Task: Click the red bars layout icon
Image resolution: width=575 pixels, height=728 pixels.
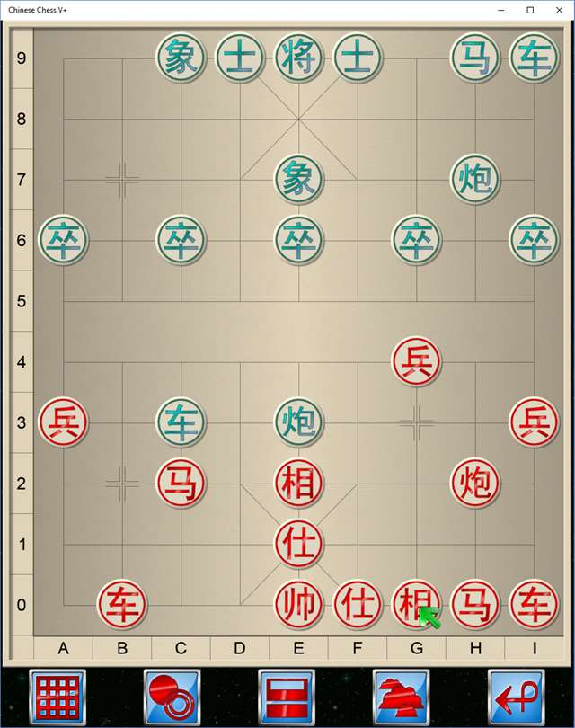Action: tap(287, 697)
